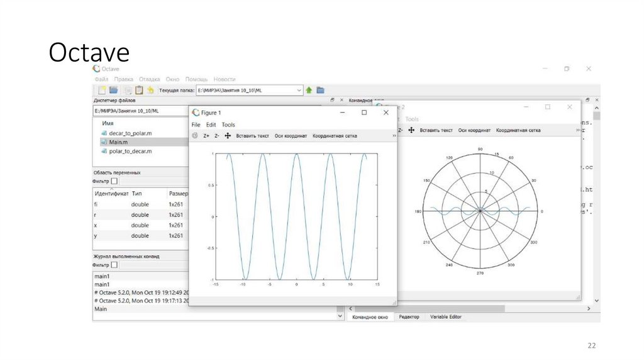Click the Browse directories folder icon
644x361 pixels.
[320, 90]
